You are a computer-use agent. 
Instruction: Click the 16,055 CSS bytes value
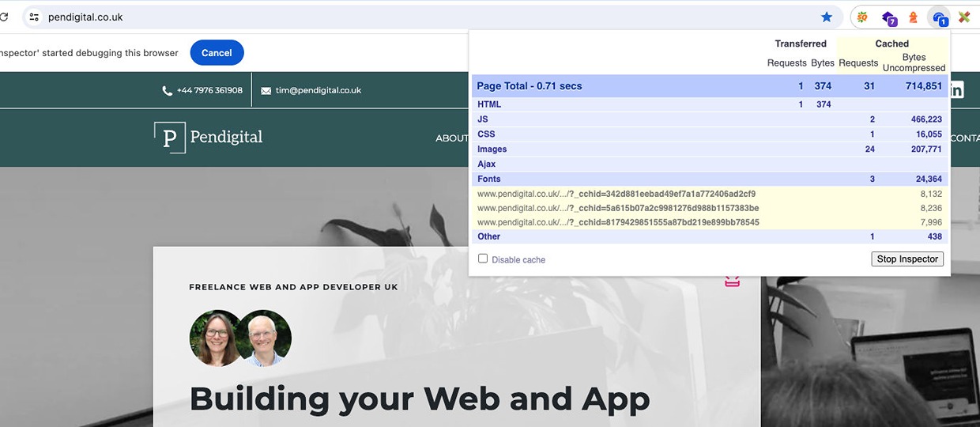(x=929, y=134)
